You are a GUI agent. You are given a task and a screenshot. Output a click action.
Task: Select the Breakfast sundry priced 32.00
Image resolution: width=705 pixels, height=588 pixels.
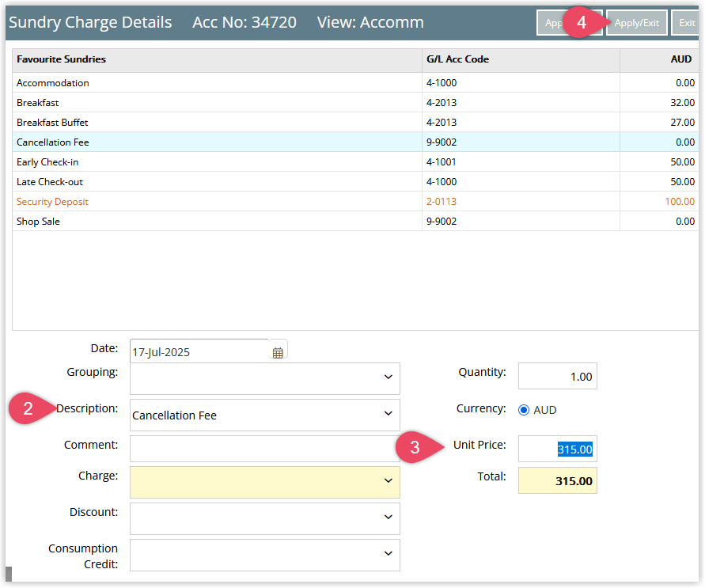click(x=355, y=103)
